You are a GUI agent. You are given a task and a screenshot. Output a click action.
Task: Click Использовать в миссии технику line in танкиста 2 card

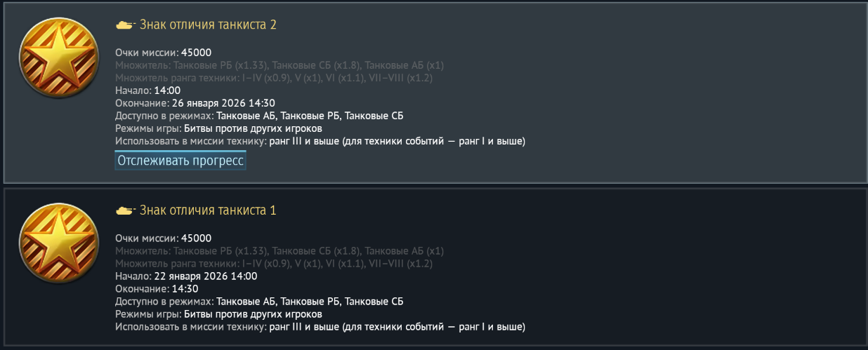(320, 141)
